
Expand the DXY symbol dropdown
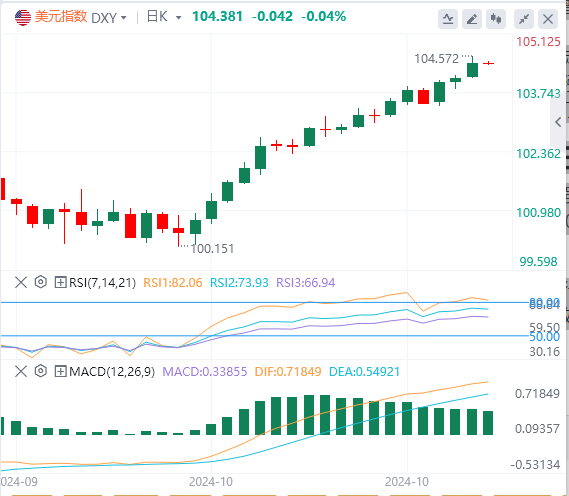[109, 17]
